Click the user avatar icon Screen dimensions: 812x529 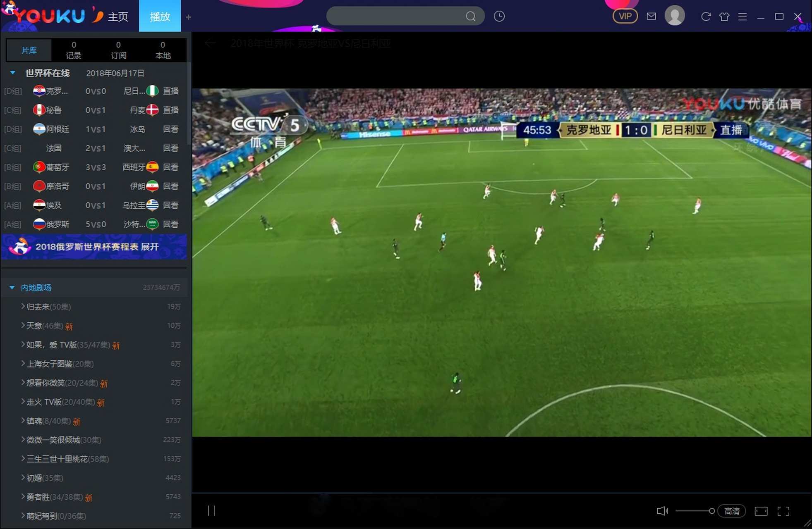point(675,16)
